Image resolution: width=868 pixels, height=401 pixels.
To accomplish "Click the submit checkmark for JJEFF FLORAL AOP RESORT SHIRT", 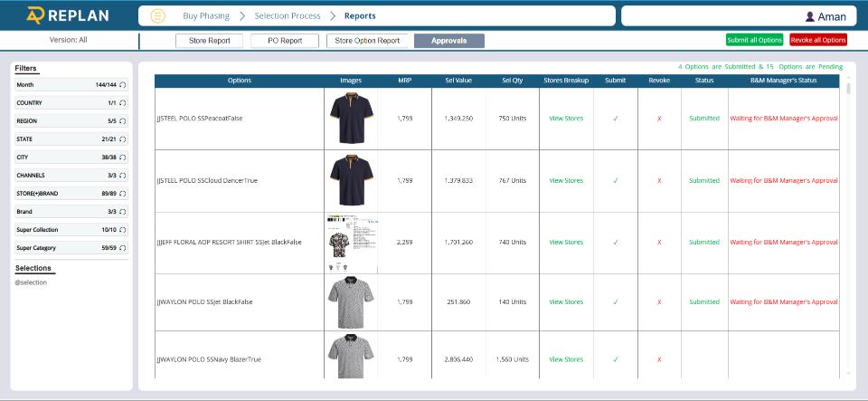I will 615,243.
